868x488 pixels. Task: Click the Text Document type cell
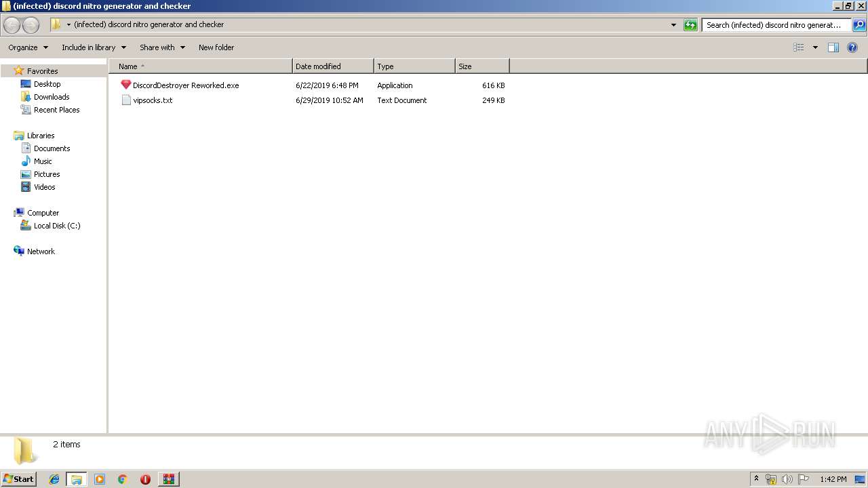tap(402, 100)
